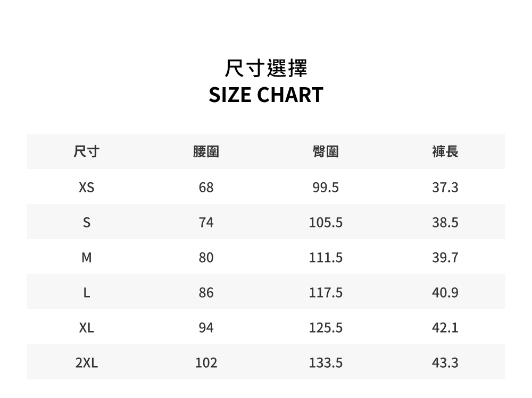Click hip value 99.5 for XS
This screenshot has height=398, width=532.
(x=326, y=187)
